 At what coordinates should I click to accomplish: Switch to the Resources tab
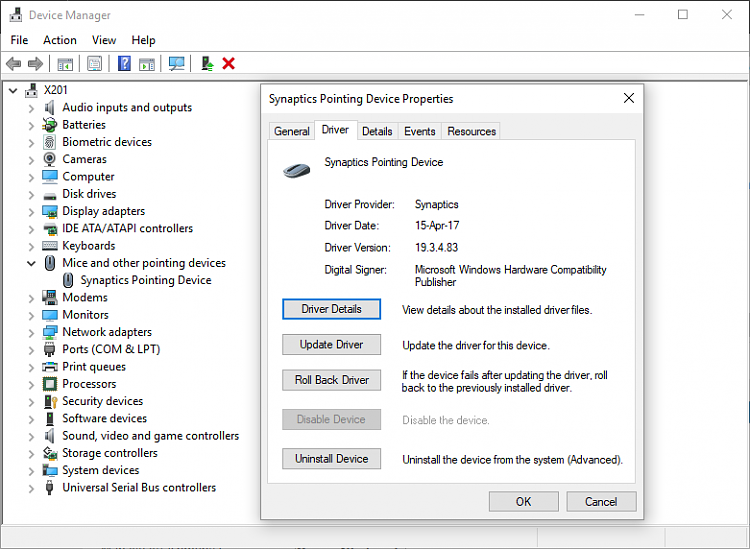pyautogui.click(x=472, y=132)
